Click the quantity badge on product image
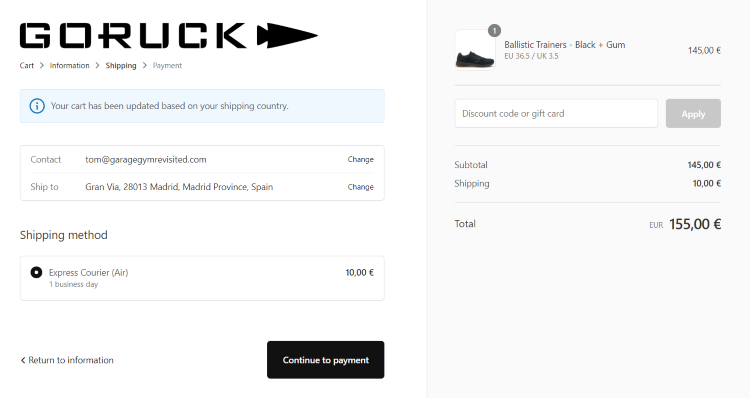This screenshot has height=398, width=750. click(494, 31)
